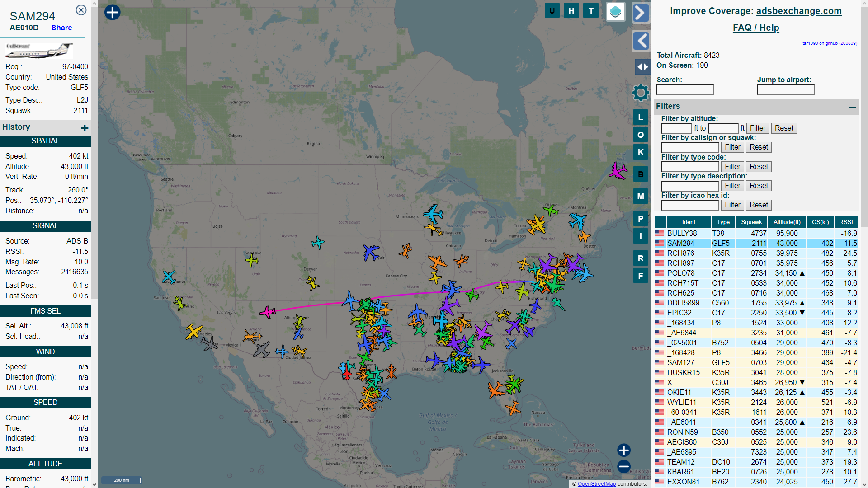Click the right chevron sidebar button
Image resolution: width=868 pixels, height=488 pixels.
tap(641, 13)
